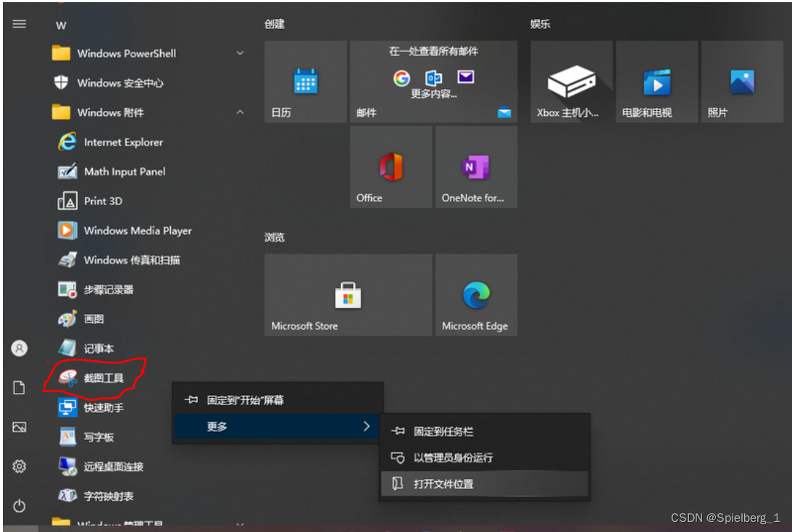The width and height of the screenshot is (792, 532).
Task: Click the Power icon in sidebar
Action: [19, 506]
